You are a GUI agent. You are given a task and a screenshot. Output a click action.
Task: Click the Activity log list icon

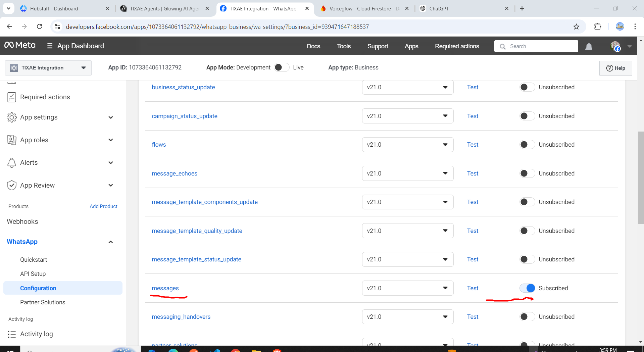(x=11, y=334)
